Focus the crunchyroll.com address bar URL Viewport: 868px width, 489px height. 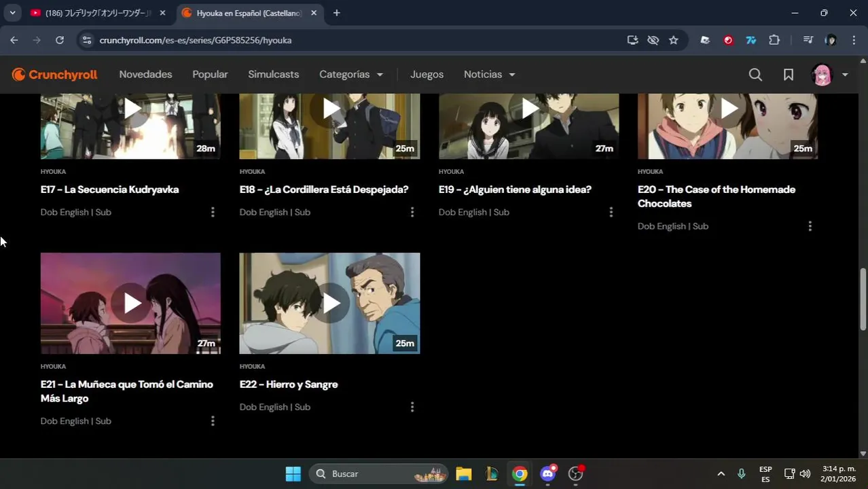pyautogui.click(x=196, y=40)
